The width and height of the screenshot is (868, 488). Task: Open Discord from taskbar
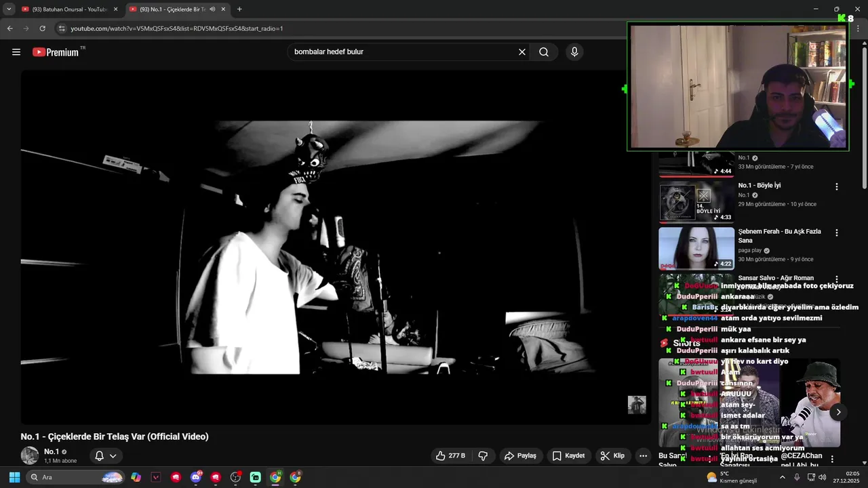(196, 477)
